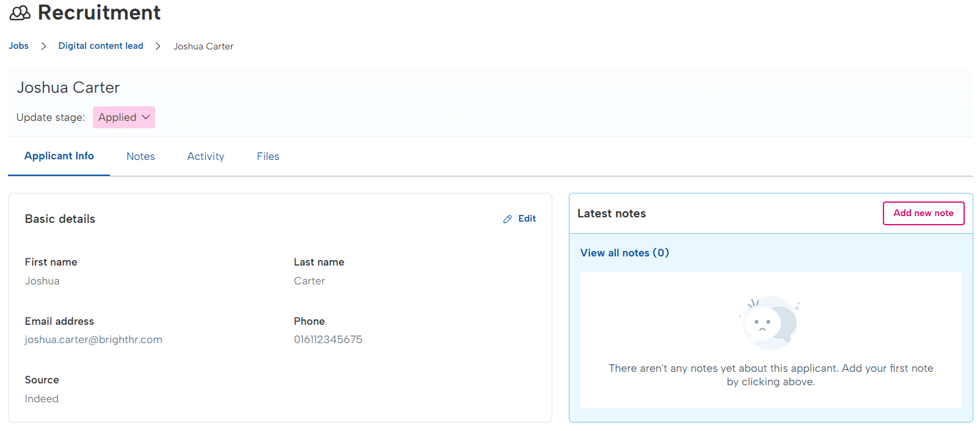Click the pencil icon beside Edit

click(x=507, y=219)
